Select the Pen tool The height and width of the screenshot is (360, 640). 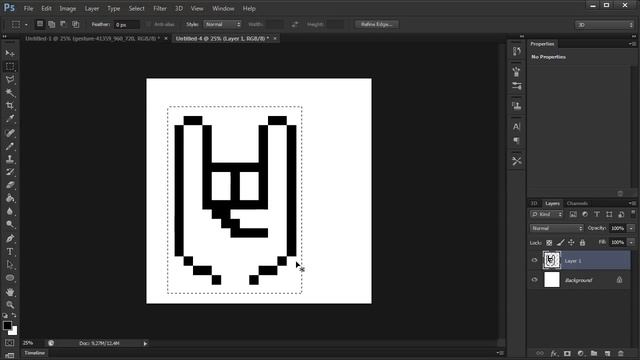10,239
